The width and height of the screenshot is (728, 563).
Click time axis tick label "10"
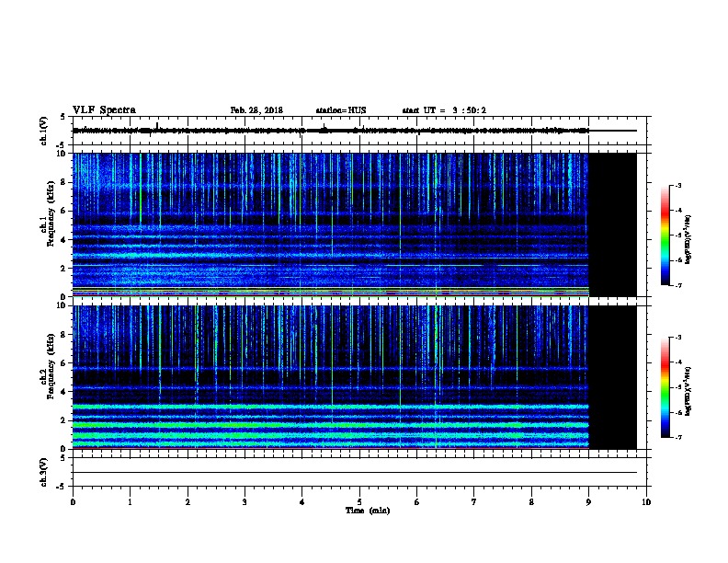coord(646,502)
